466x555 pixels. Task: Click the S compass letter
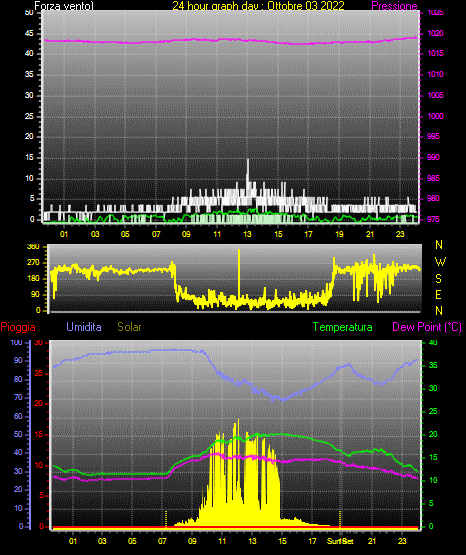[438, 279]
